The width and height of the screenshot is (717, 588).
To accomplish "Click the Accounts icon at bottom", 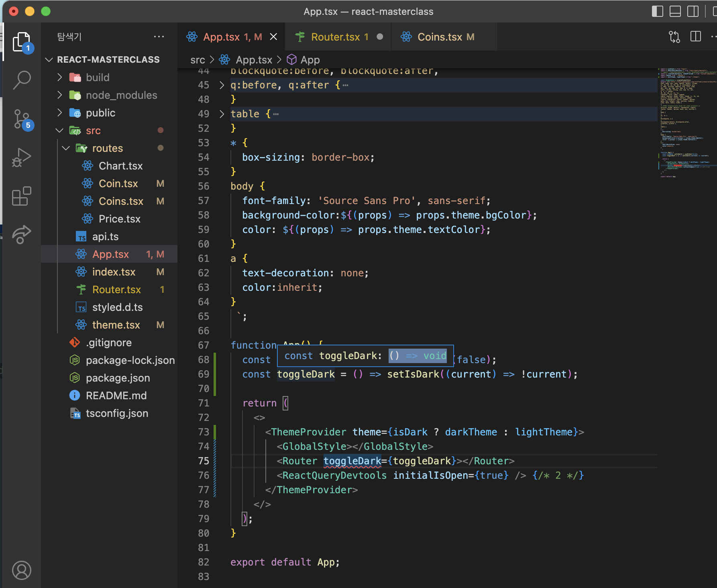I will tap(22, 570).
